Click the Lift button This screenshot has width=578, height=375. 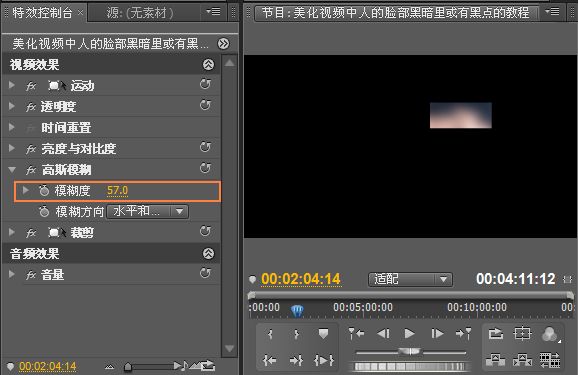click(x=495, y=359)
